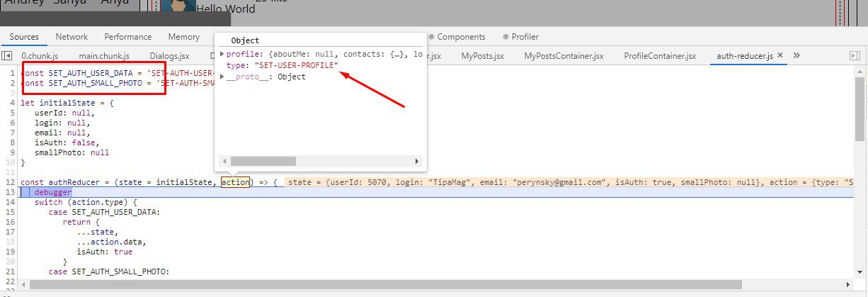
Task: Select the auth-reducer.js file tab
Action: (x=744, y=55)
